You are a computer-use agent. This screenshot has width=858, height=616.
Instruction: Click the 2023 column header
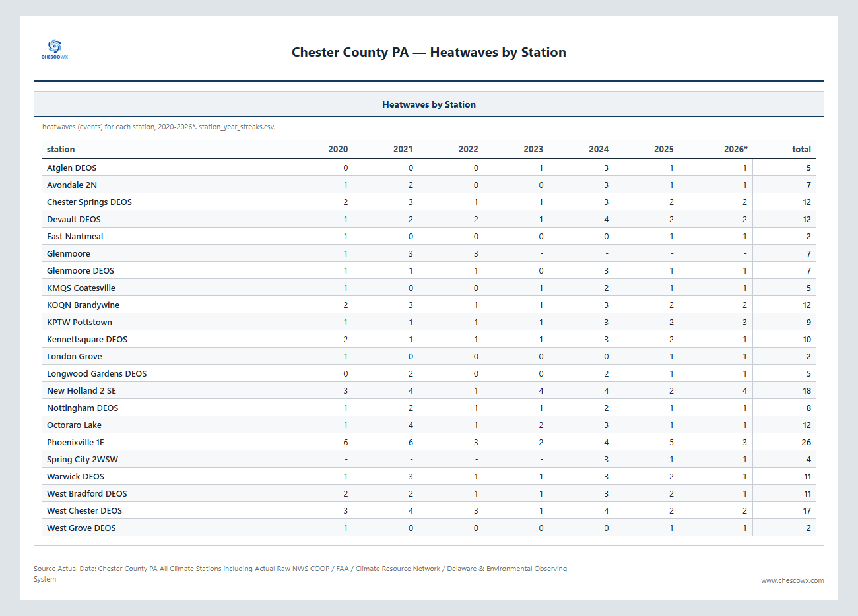pos(533,149)
